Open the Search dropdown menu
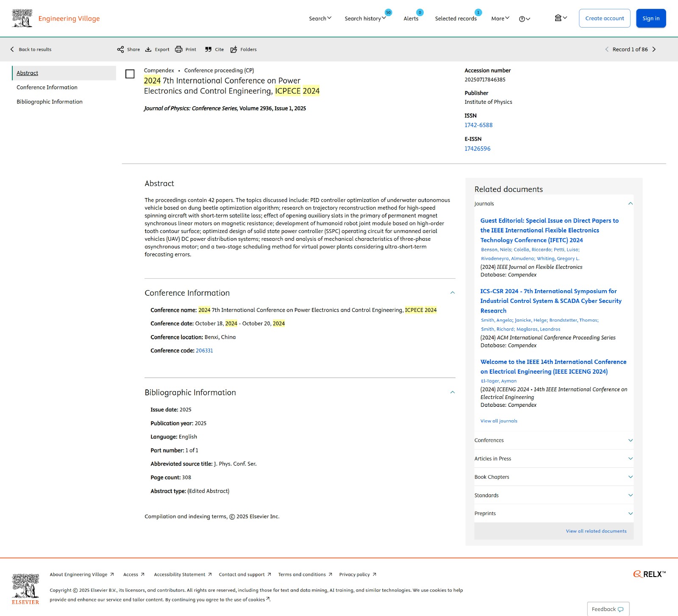This screenshot has width=678, height=616. (x=320, y=18)
